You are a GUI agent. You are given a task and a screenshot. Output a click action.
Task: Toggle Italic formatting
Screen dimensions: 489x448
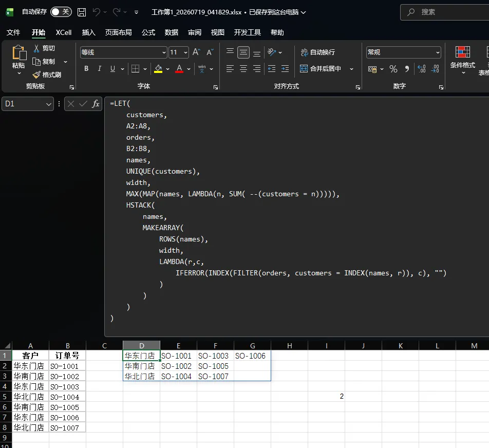click(x=100, y=69)
